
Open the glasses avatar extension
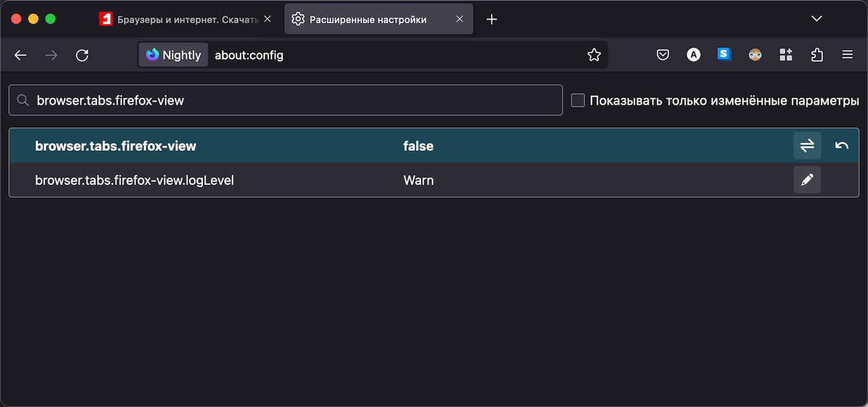click(755, 55)
